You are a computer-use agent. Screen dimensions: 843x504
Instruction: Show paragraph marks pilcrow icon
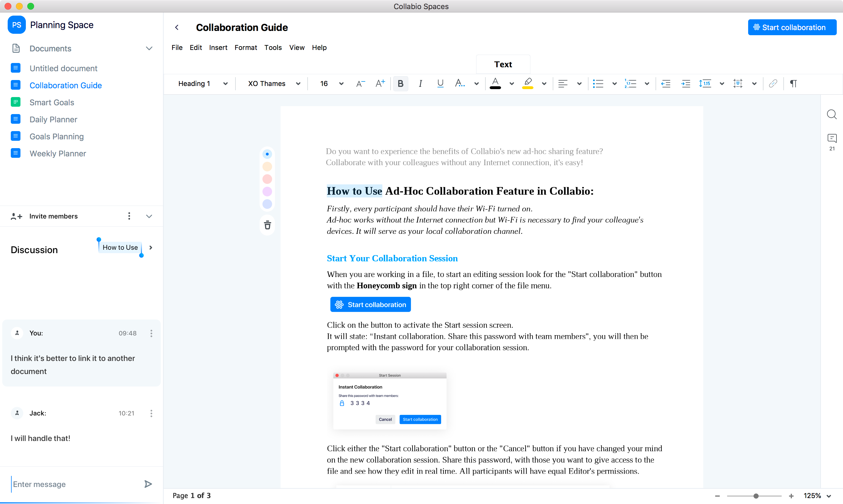[x=793, y=83]
